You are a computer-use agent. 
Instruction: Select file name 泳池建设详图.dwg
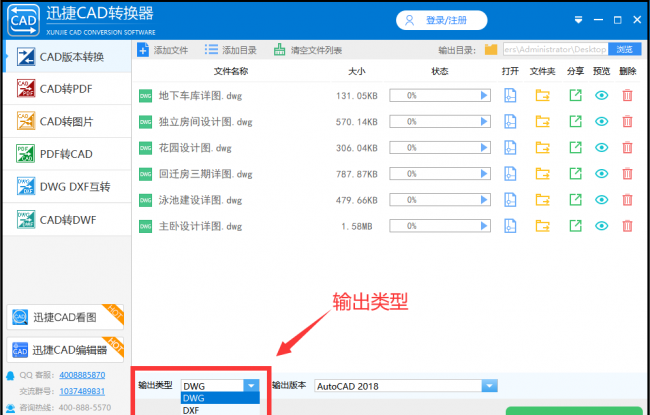[x=200, y=200]
